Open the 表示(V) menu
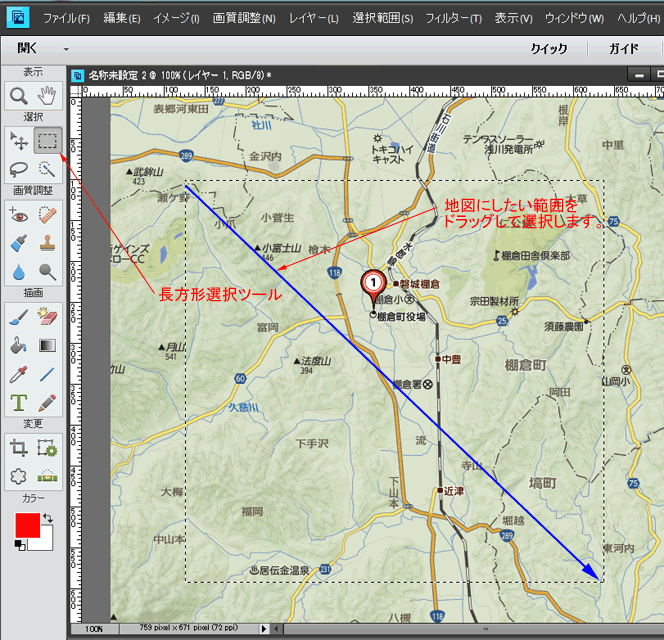Image resolution: width=664 pixels, height=640 pixels. [514, 18]
